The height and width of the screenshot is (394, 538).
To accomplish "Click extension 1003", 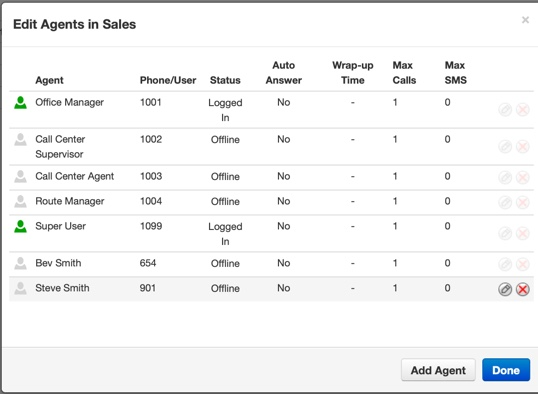I will [x=151, y=176].
